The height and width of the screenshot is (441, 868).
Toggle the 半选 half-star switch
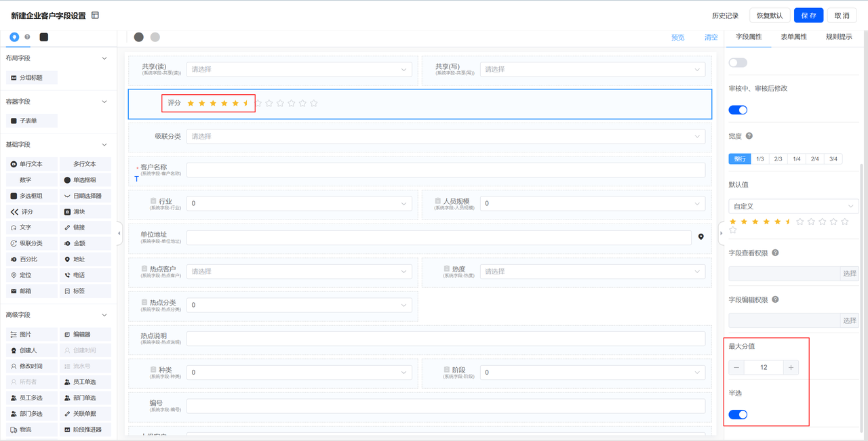coord(738,415)
